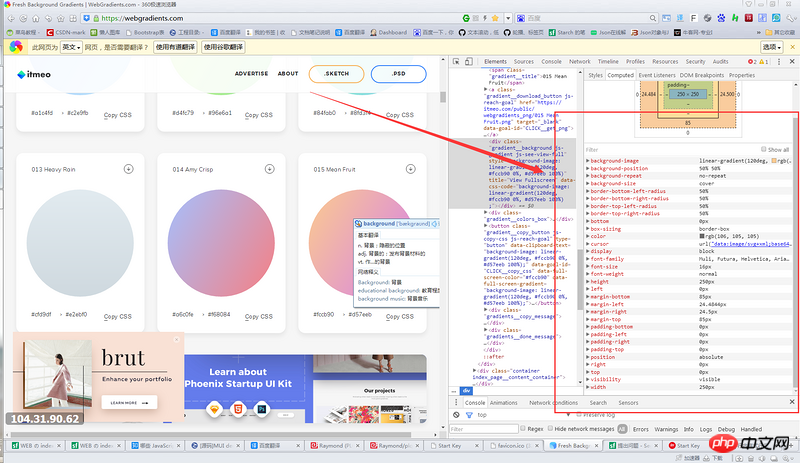Activate DevTools element inspector picker icon

click(456, 61)
